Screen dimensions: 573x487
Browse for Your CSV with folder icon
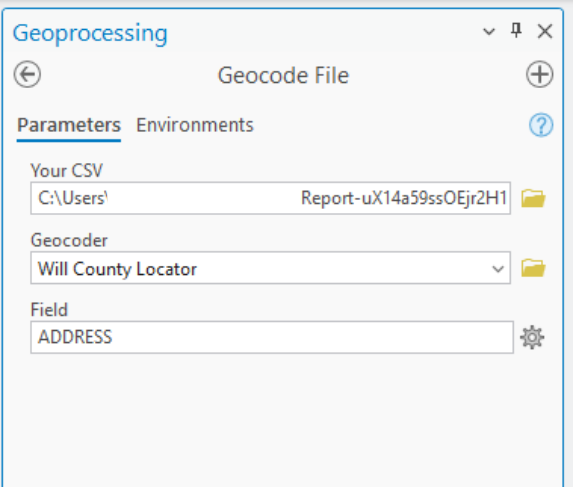pos(533,198)
